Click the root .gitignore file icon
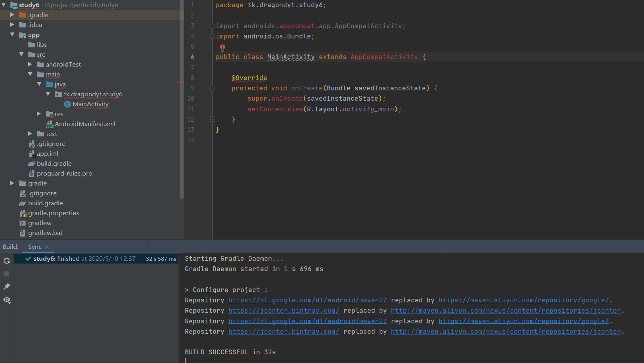Screen dimensions: 644x363 click(23, 193)
